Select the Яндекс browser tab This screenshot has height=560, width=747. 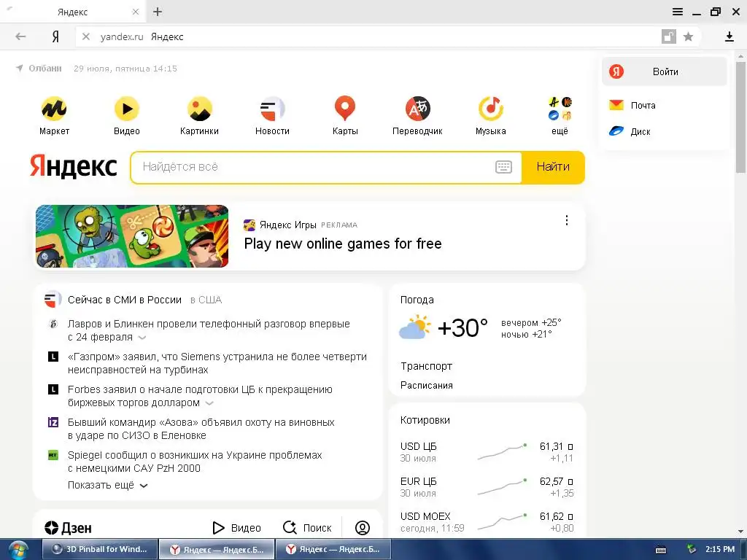click(72, 12)
